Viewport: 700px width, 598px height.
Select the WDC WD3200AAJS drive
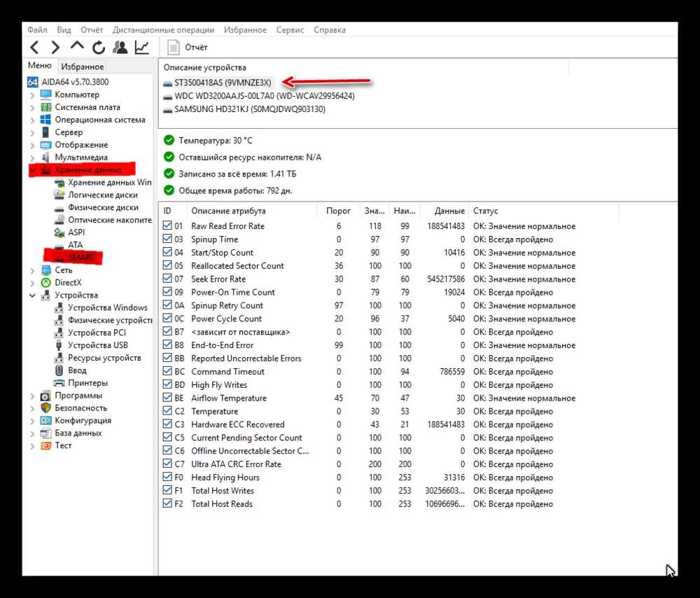click(259, 95)
